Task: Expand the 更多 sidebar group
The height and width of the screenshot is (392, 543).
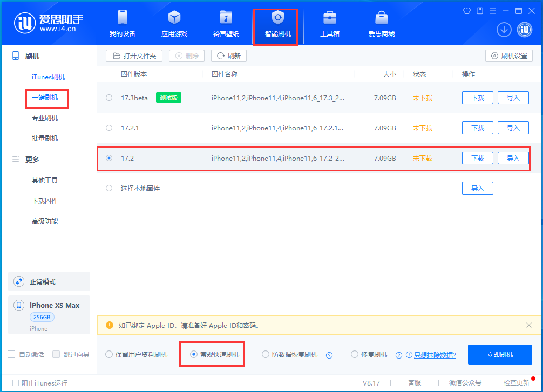Action: click(x=33, y=159)
